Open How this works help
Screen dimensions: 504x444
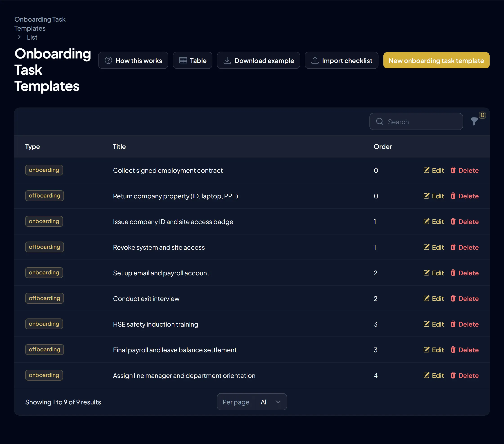133,61
